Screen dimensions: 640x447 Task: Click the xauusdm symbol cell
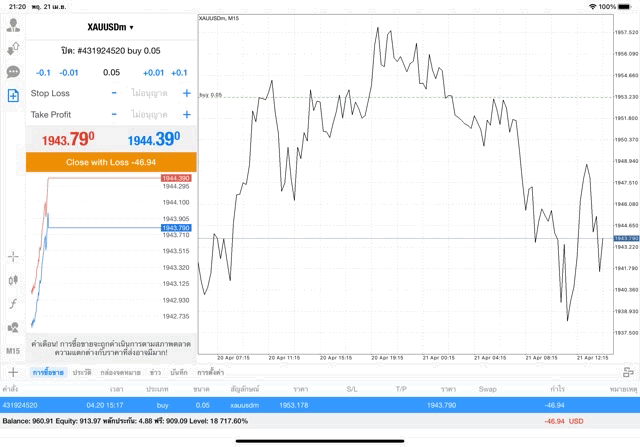coord(244,405)
